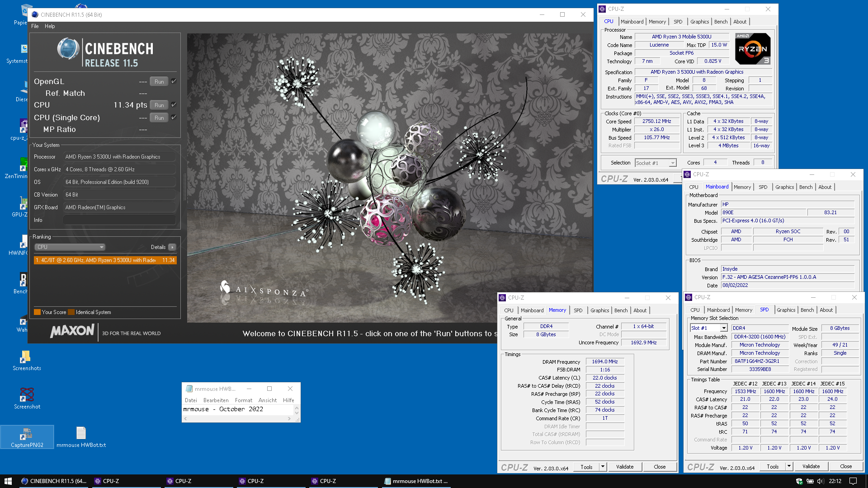Image resolution: width=868 pixels, height=488 pixels.
Task: Run the OpenGL benchmark
Action: point(159,81)
